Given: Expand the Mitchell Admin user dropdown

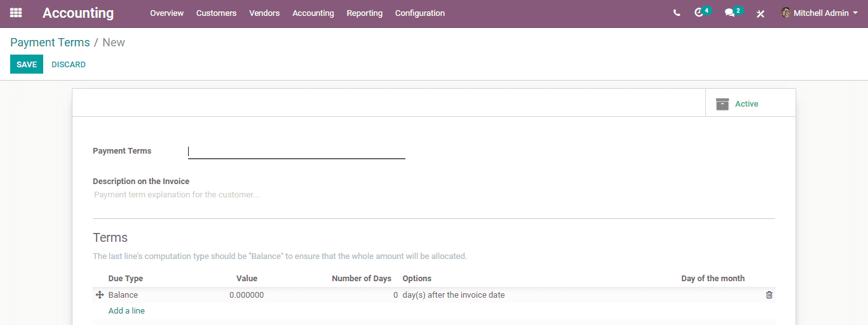Looking at the screenshot, I should [820, 13].
